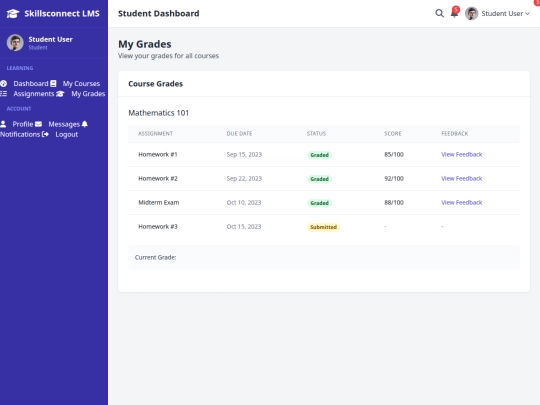Image resolution: width=540 pixels, height=405 pixels.
Task: Open Dashboard in the sidebar
Action: click(x=31, y=83)
